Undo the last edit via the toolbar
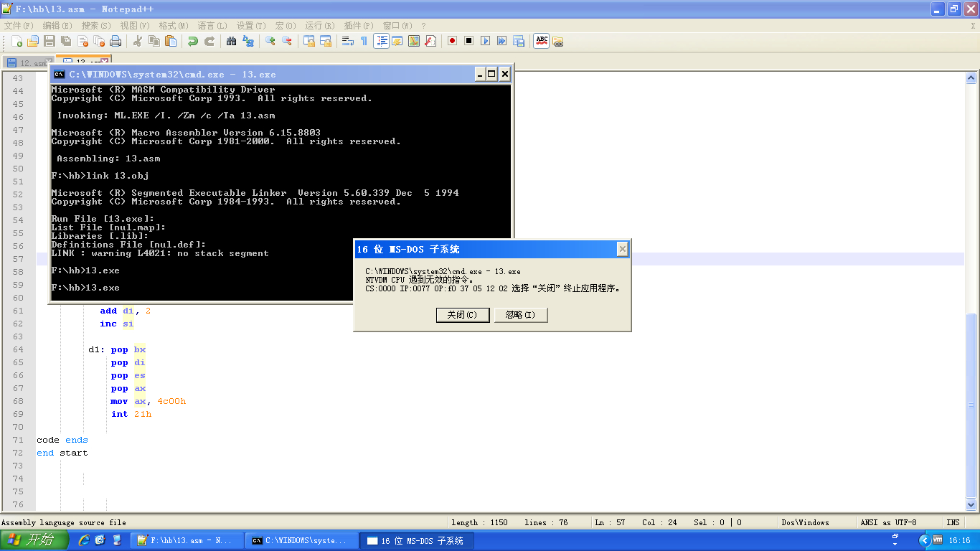The width and height of the screenshot is (980, 551). coord(193,41)
